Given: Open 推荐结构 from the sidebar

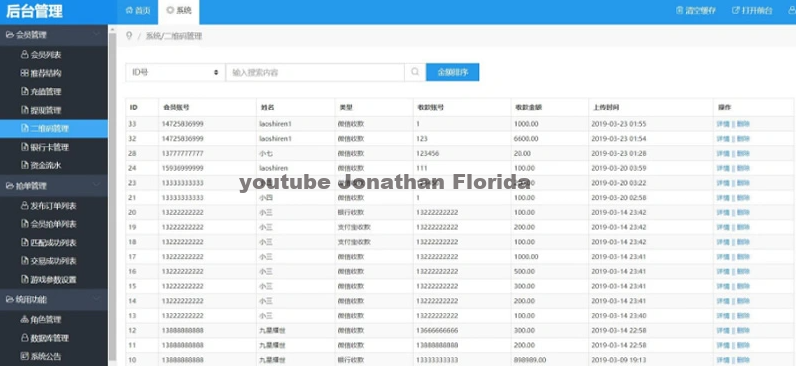Looking at the screenshot, I should click(x=41, y=73).
